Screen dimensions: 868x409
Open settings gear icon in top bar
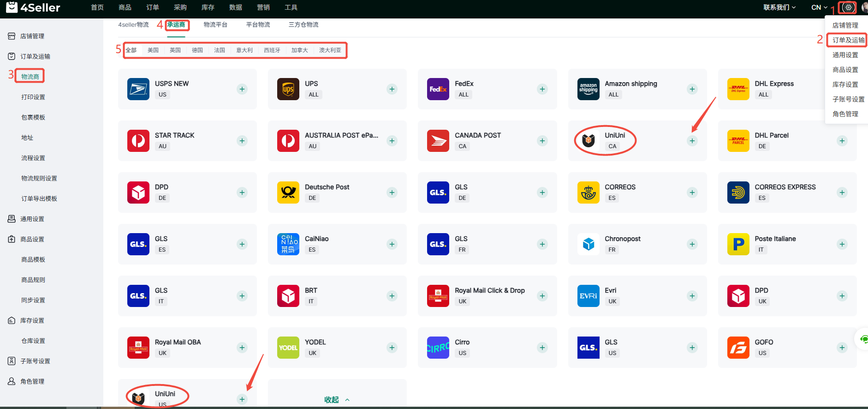coord(848,7)
